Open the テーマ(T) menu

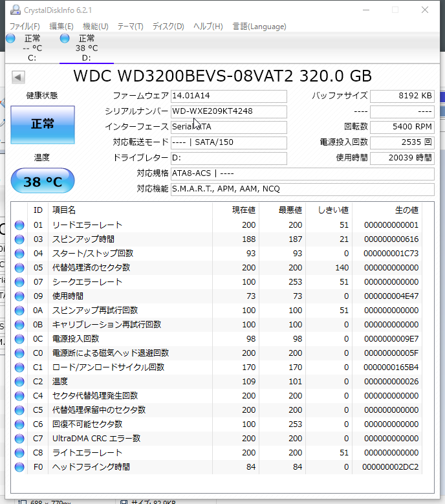[x=130, y=27]
